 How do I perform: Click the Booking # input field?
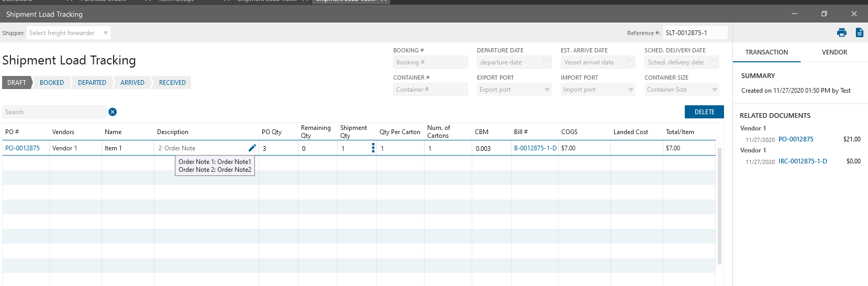pyautogui.click(x=430, y=62)
